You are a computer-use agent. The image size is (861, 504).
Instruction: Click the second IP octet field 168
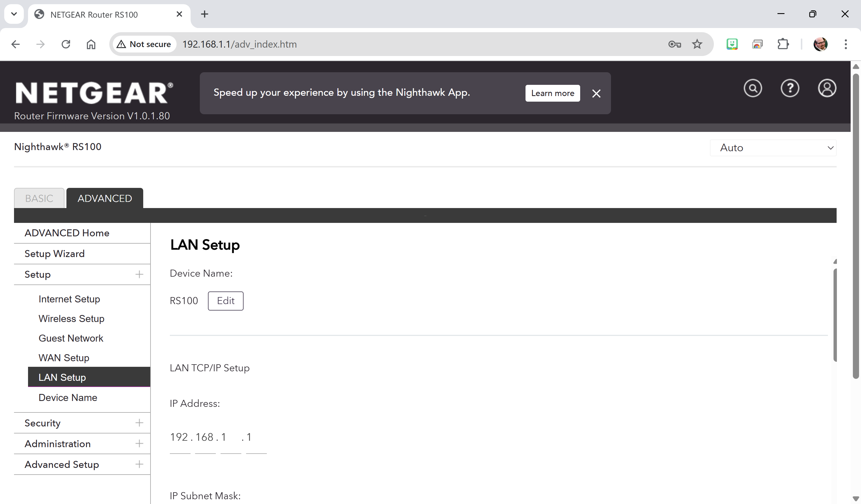205,438
